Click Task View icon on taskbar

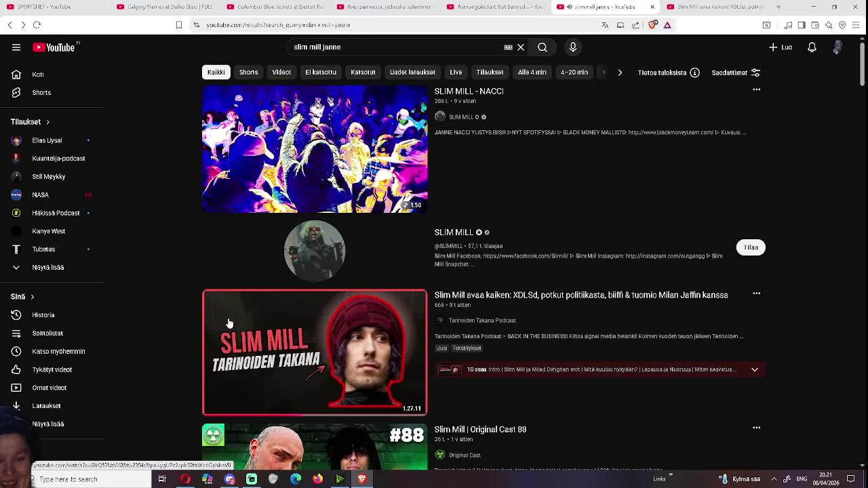pos(162,479)
